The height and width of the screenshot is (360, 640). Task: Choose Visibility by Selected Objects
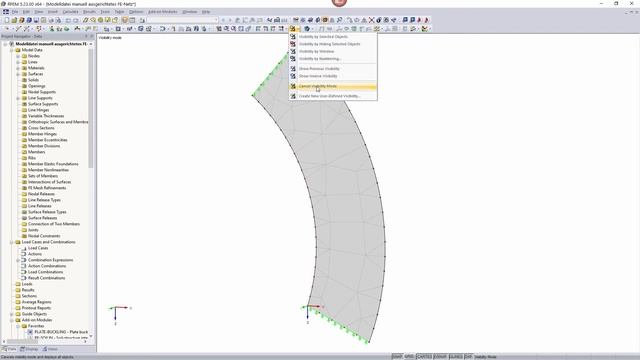click(333, 37)
